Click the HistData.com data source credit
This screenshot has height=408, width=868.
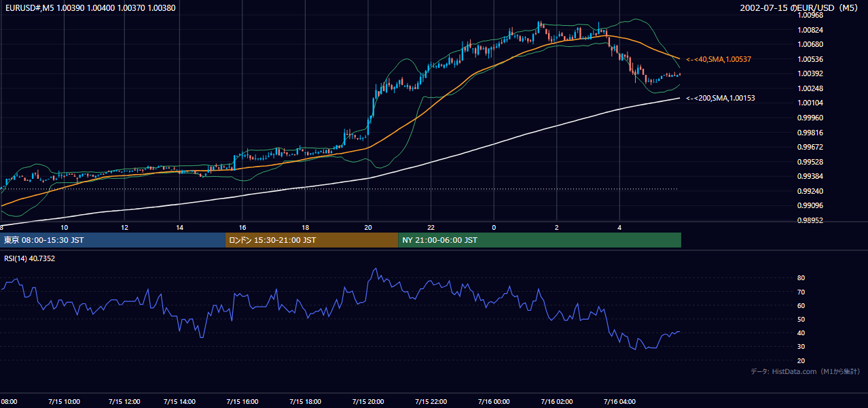pyautogui.click(x=806, y=371)
